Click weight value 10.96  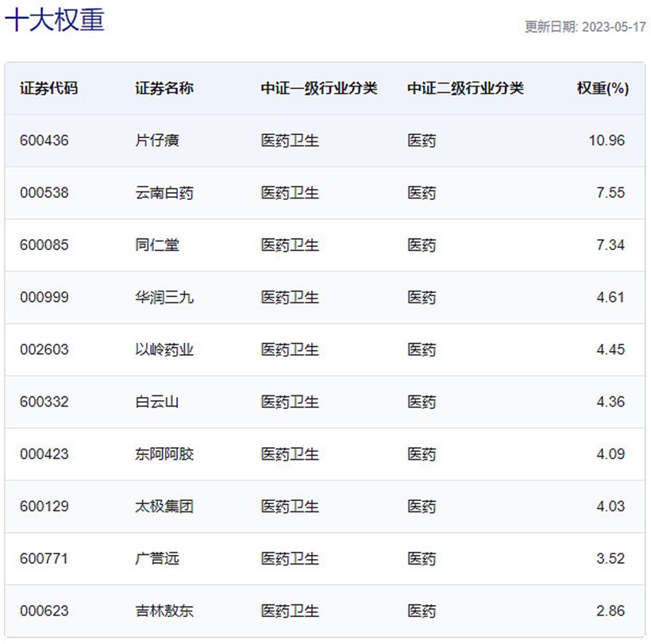[607, 141]
